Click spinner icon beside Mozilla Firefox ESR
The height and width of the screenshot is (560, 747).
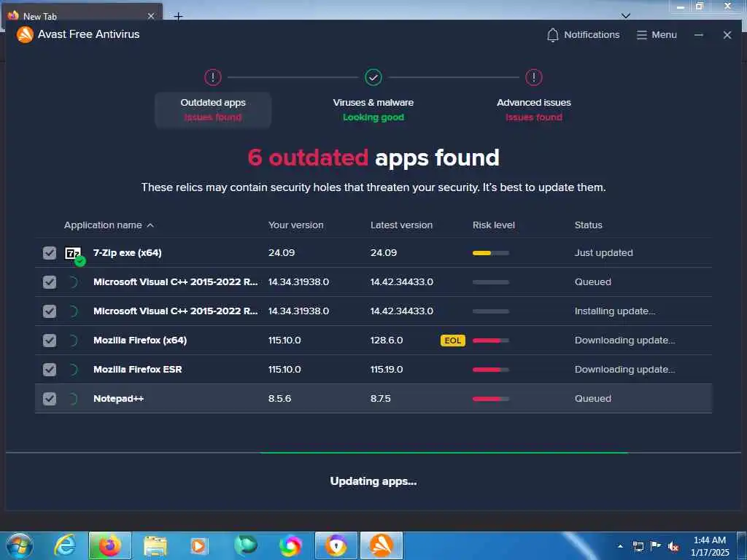73,370
